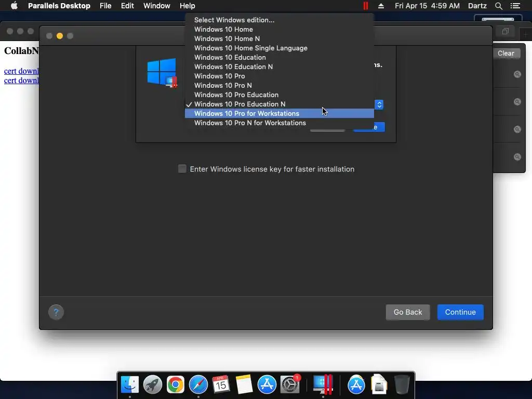Select Windows 10 Pro N edition
The width and height of the screenshot is (532, 399).
pyautogui.click(x=279, y=86)
